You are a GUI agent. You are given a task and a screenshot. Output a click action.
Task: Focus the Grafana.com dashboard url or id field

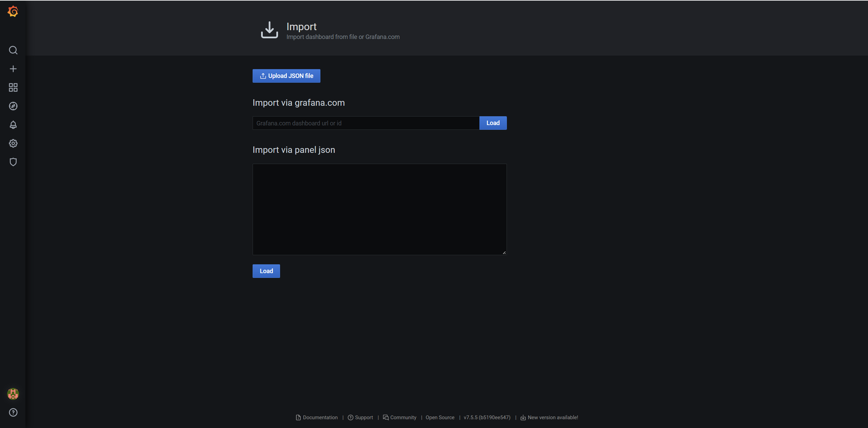366,123
